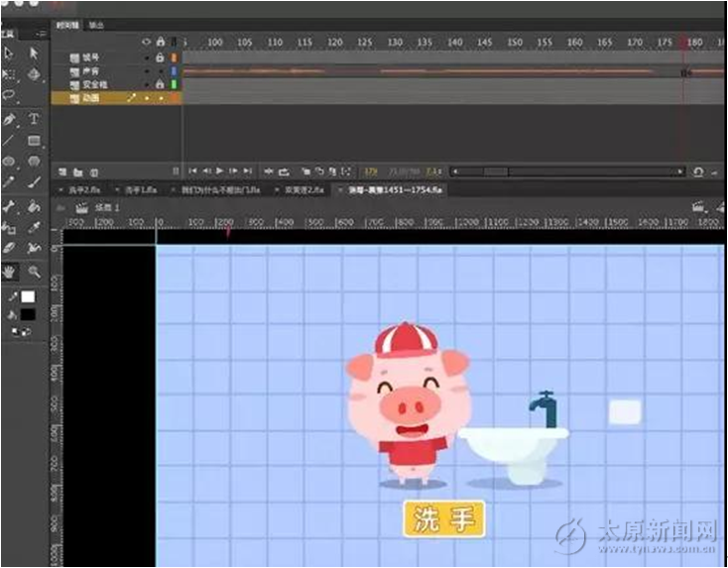Select the Hand tool
The image size is (728, 568).
tap(9, 271)
